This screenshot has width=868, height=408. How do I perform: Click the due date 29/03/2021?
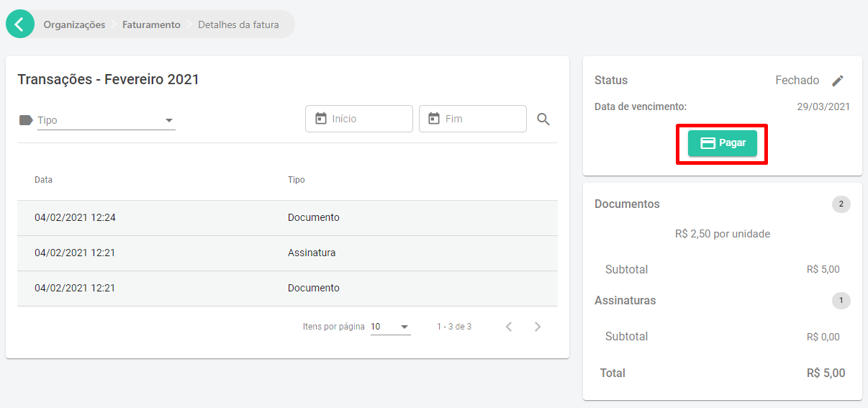823,106
